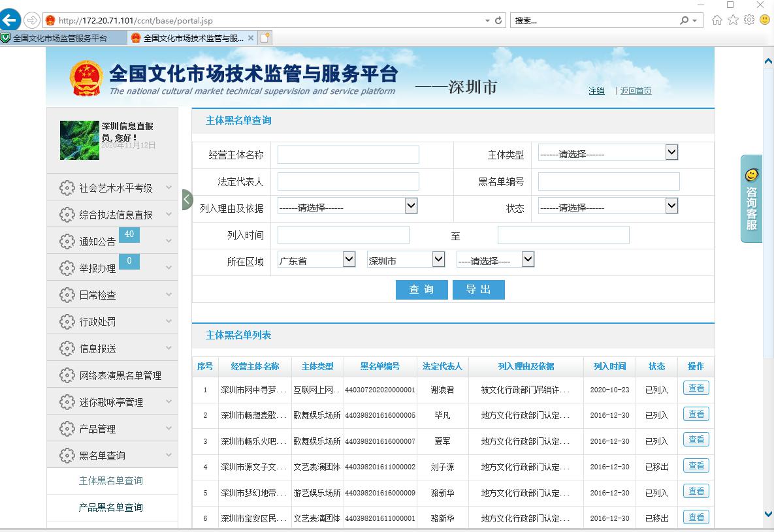Select the 行政处罚 gear icon
The width and height of the screenshot is (774, 532).
pos(67,321)
